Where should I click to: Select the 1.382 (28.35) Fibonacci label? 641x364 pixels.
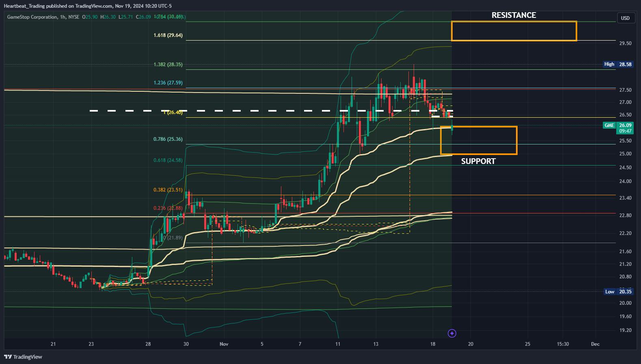(x=168, y=65)
